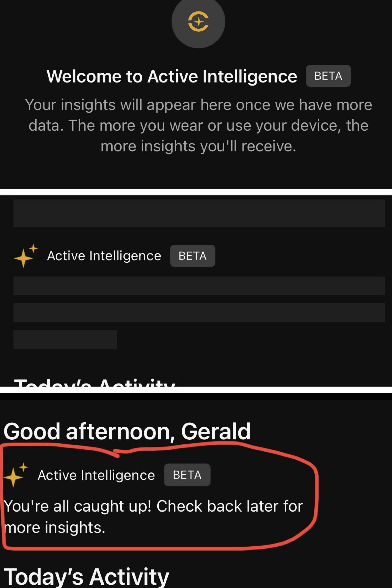Tap first skeleton line under loading Active Intelligence

click(x=199, y=286)
